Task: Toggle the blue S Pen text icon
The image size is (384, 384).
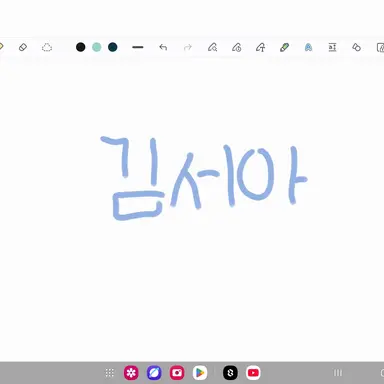Action: [308, 47]
